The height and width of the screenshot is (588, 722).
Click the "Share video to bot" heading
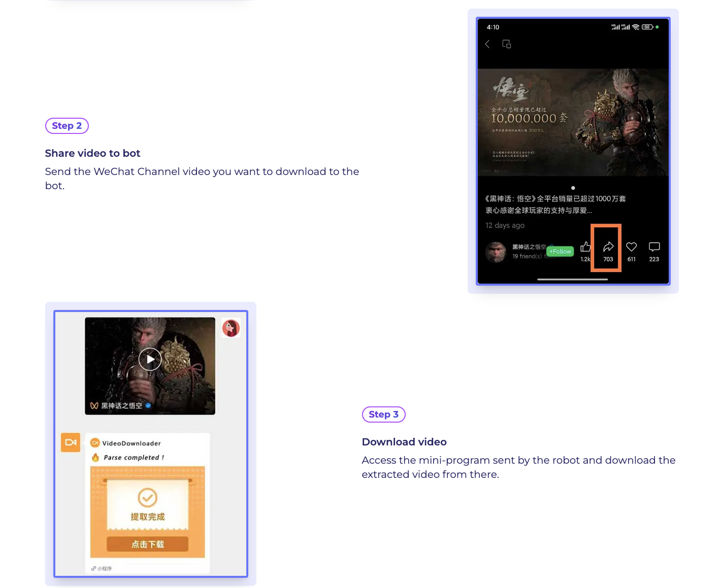click(92, 153)
